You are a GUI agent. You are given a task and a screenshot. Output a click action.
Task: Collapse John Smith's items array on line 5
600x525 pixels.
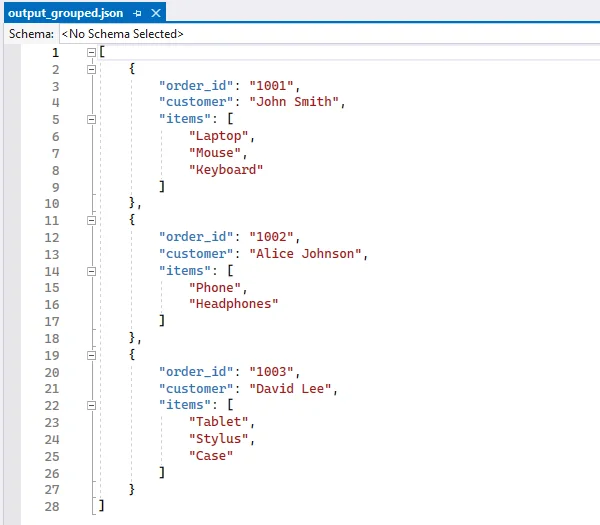coord(91,119)
